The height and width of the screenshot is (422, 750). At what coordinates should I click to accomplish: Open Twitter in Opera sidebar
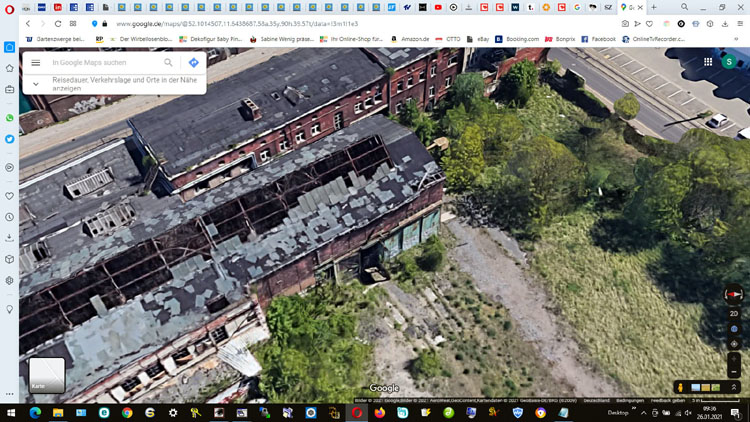pyautogui.click(x=10, y=139)
